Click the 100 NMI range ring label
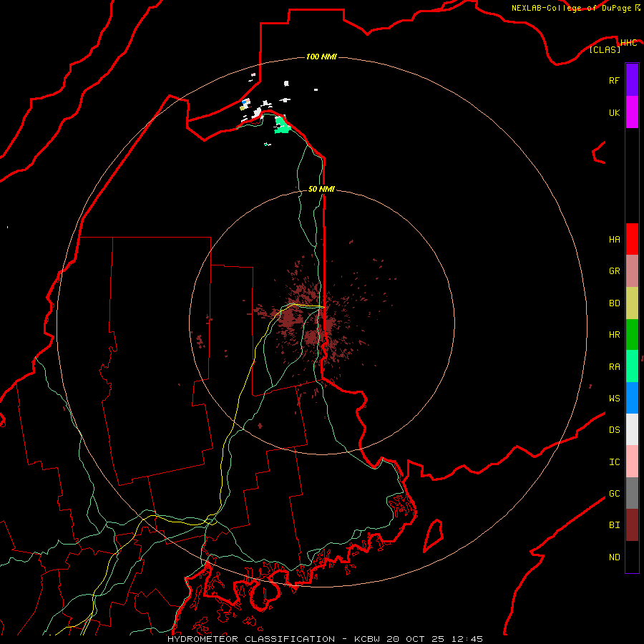This screenshot has width=644, height=644. point(321,57)
